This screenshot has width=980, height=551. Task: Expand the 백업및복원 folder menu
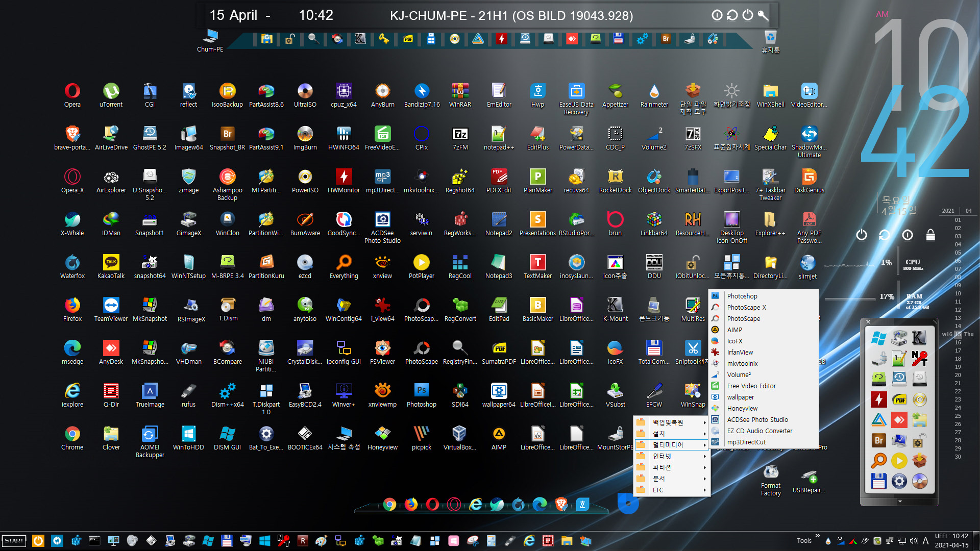coord(671,422)
